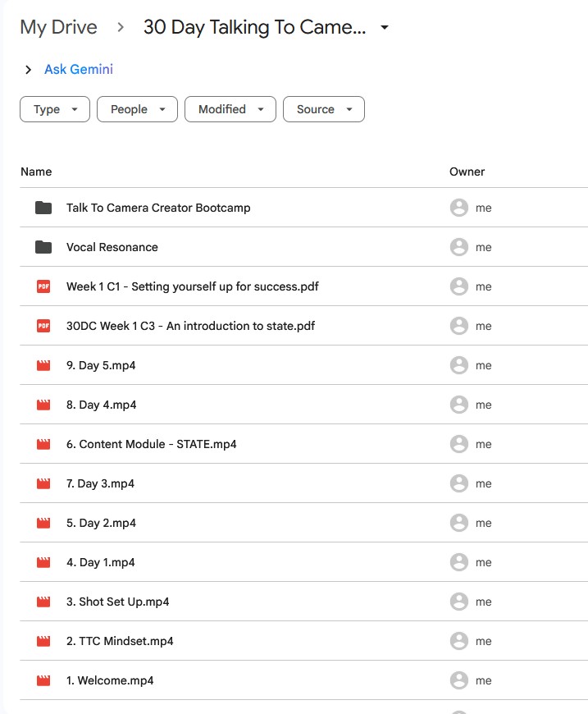Screen dimensions: 588x714
Task: Click the PDF icon for Week 1 C1 file
Action: pos(43,286)
